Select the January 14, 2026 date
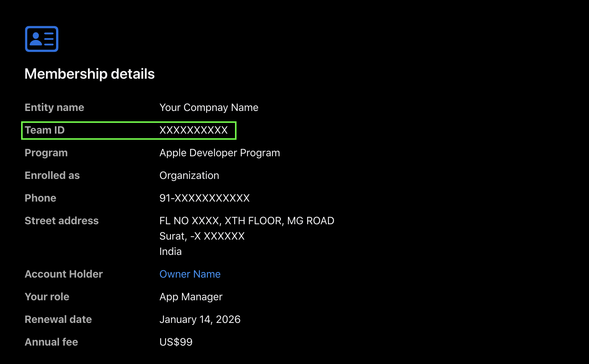This screenshot has width=589, height=364. tap(200, 319)
